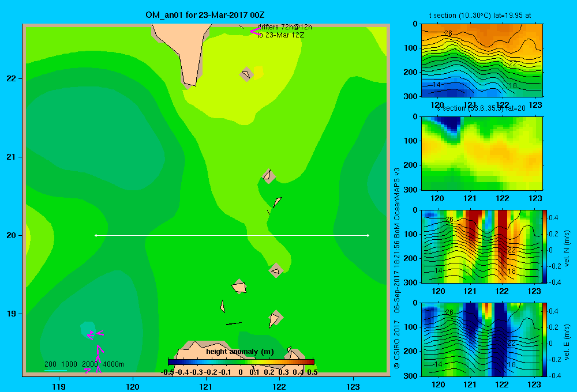Click the magenta drifter arrow near the title annotation

tap(255, 31)
